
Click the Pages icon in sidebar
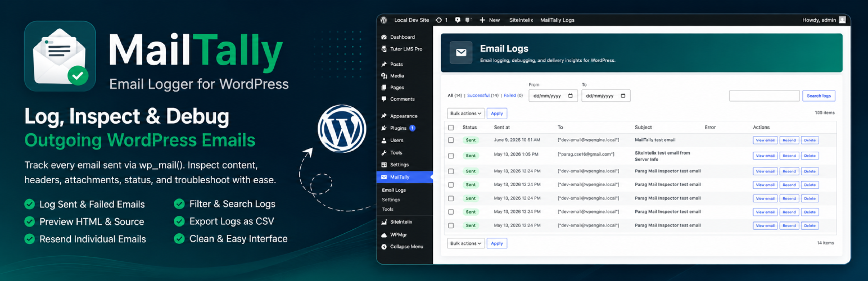click(384, 88)
